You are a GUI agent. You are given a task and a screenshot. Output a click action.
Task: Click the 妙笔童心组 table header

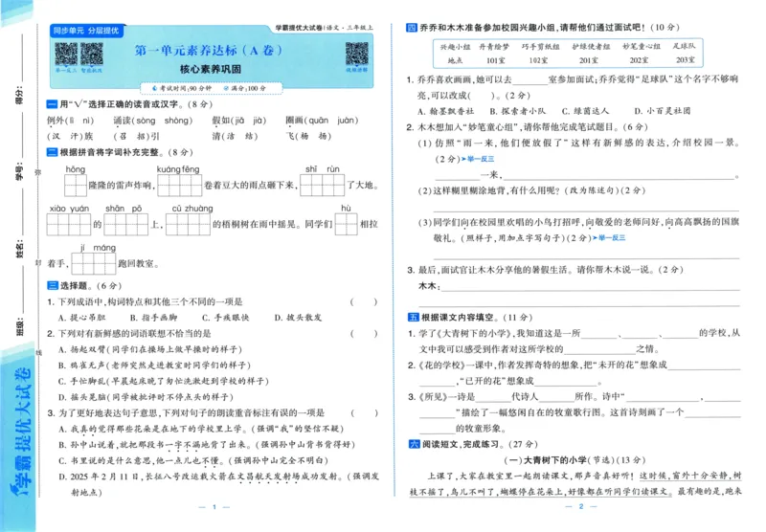tap(642, 47)
